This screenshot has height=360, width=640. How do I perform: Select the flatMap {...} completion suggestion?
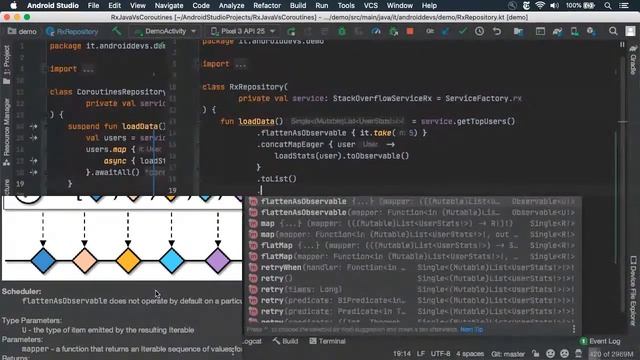point(412,245)
